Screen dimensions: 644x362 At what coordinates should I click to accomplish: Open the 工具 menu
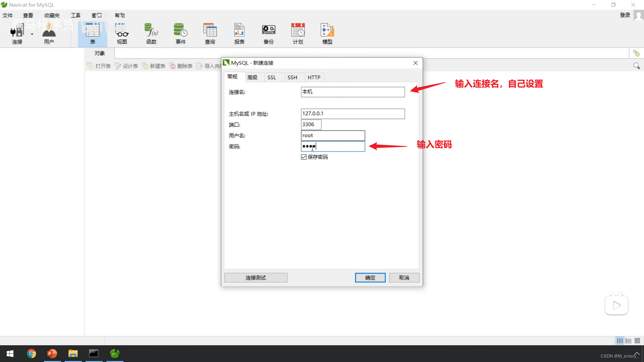click(x=76, y=15)
